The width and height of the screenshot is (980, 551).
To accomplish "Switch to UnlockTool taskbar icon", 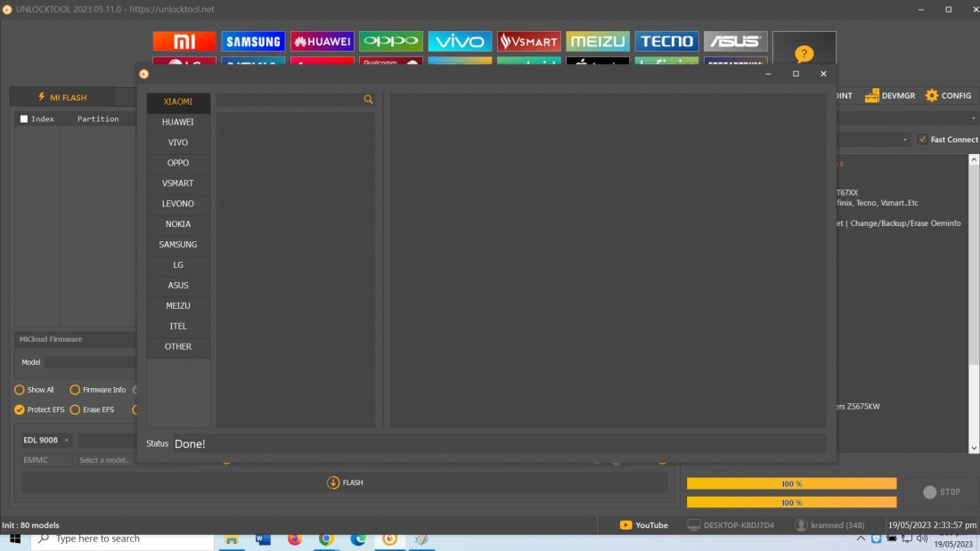I will point(390,539).
